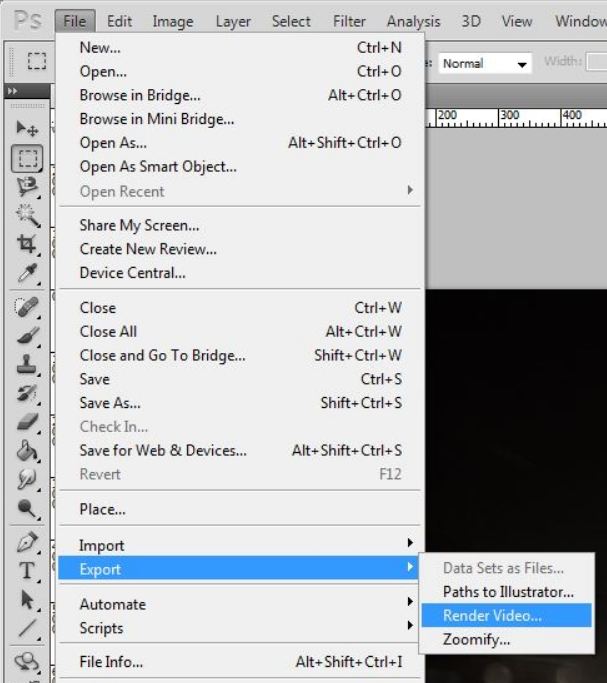Open the Style dropdown showing Normal
The height and width of the screenshot is (683, 607).
coord(485,64)
